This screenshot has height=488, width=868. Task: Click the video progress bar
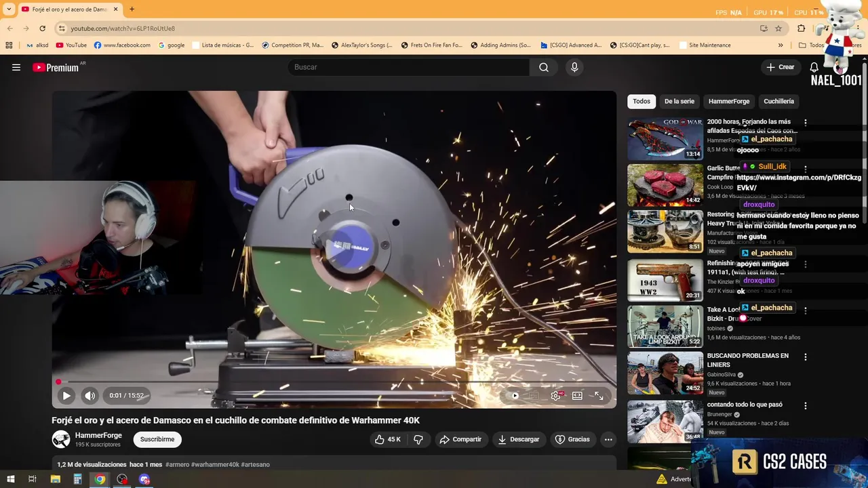(x=334, y=382)
